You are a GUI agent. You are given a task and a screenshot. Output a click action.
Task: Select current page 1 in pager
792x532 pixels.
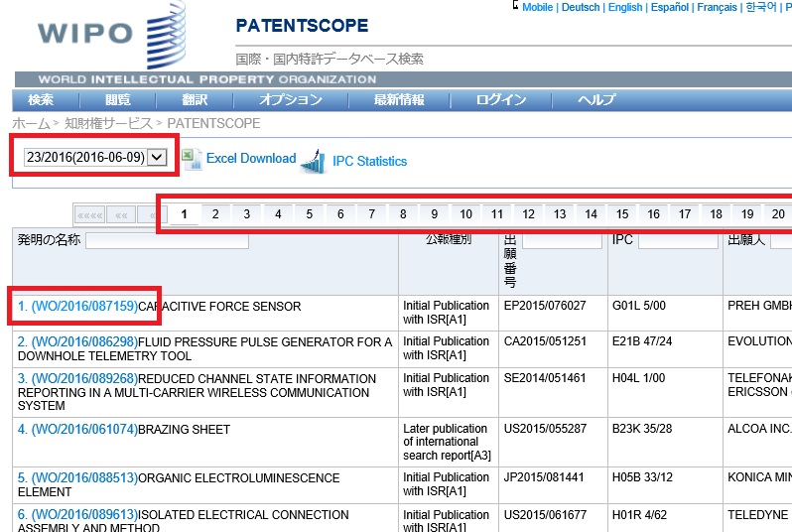click(185, 214)
